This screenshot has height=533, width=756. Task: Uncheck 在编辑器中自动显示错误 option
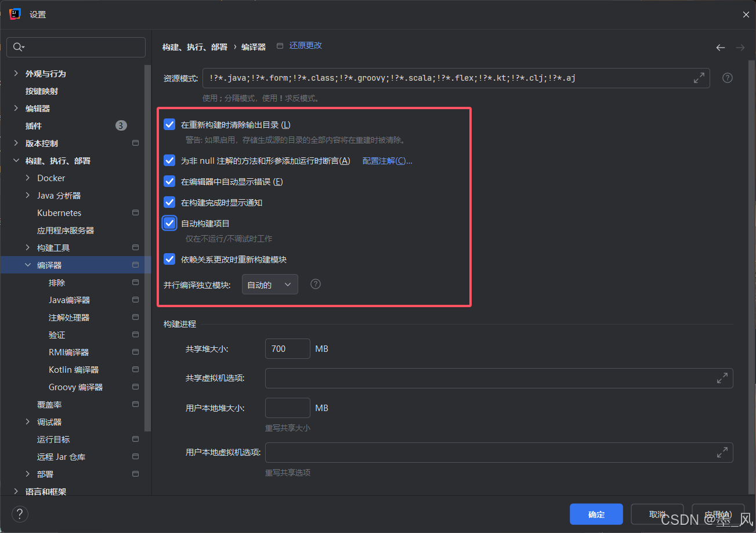(169, 181)
